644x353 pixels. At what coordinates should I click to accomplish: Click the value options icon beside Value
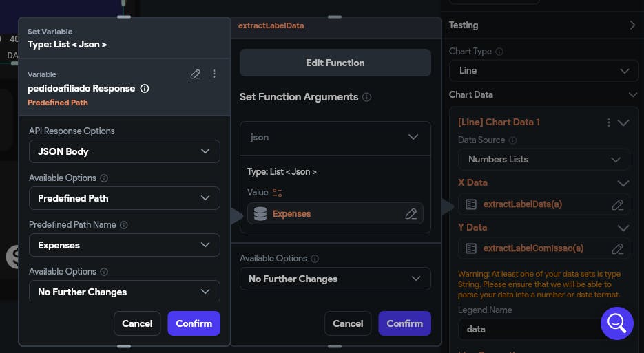278,193
